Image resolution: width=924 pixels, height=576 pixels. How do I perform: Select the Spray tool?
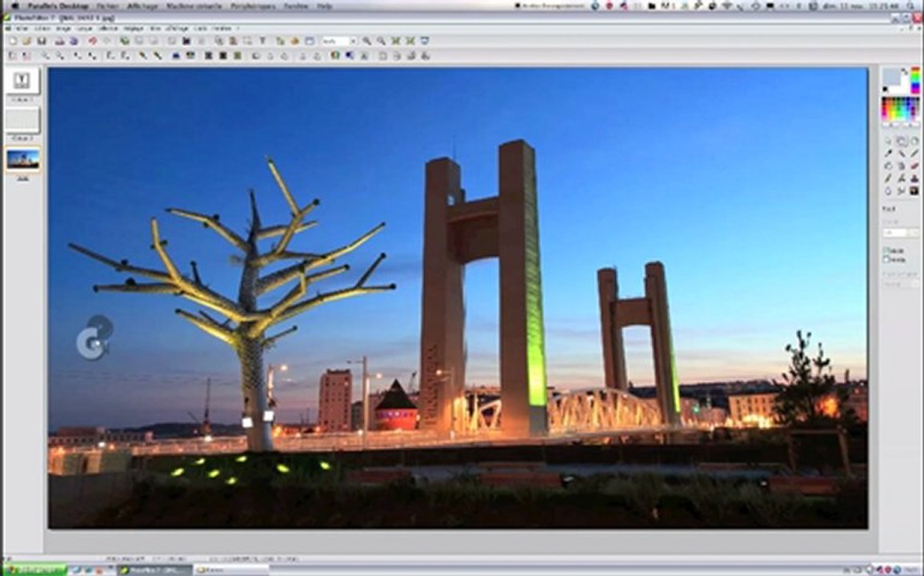click(x=902, y=166)
